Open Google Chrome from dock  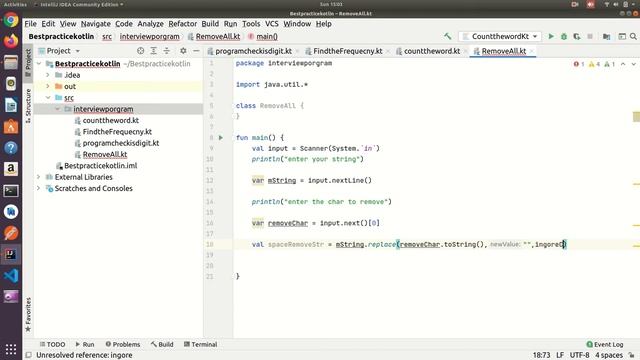point(11,20)
